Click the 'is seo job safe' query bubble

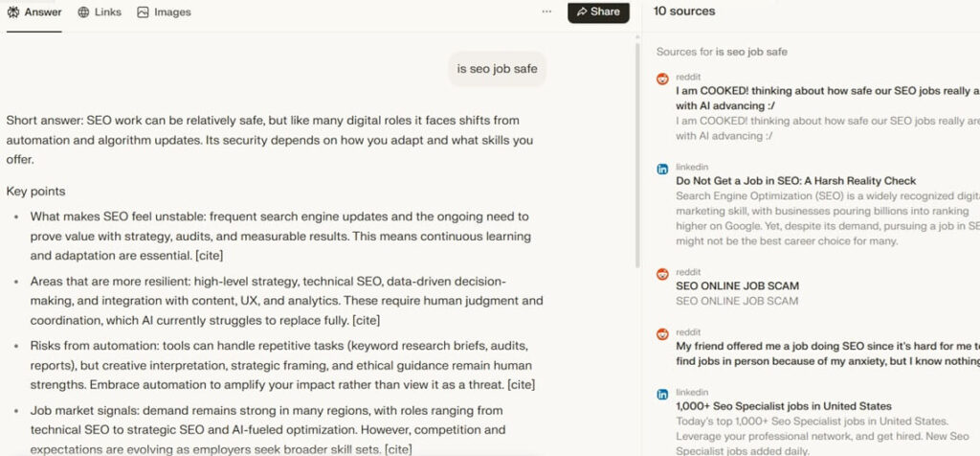pyautogui.click(x=497, y=69)
